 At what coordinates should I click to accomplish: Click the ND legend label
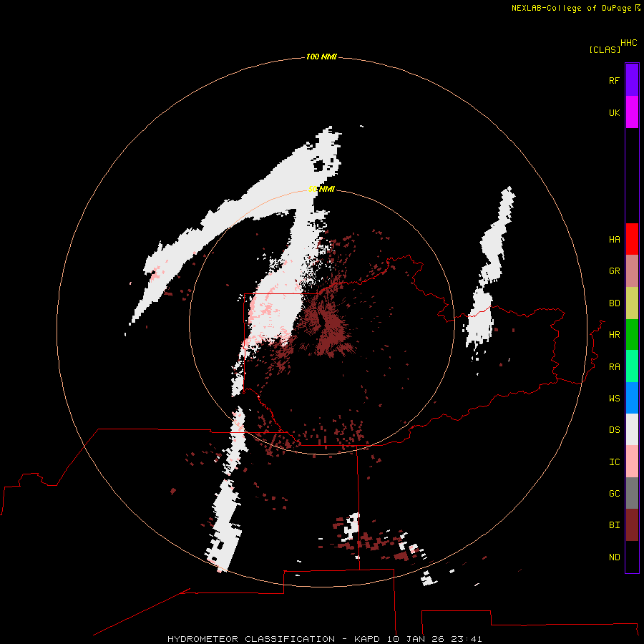(614, 557)
